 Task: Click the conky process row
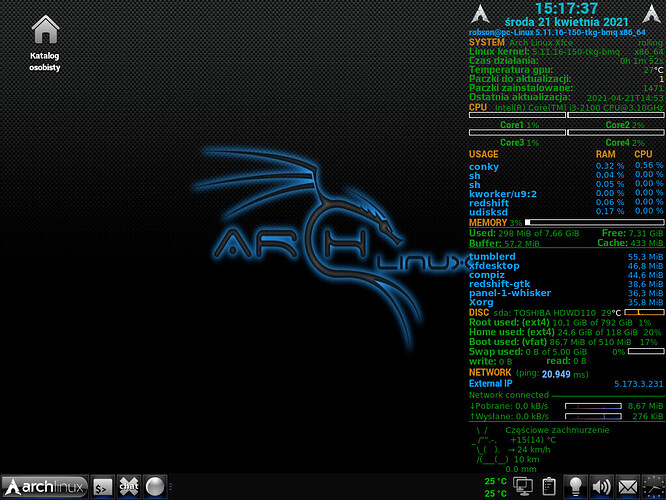[566, 167]
